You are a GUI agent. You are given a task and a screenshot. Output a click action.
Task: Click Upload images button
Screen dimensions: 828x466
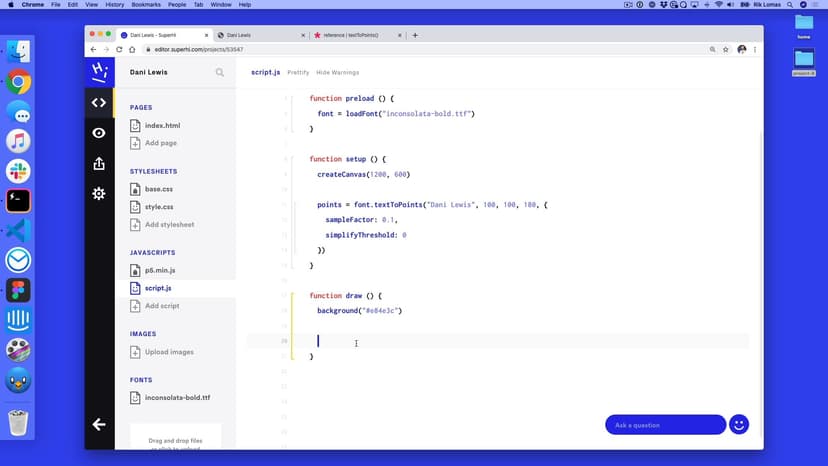click(168, 352)
